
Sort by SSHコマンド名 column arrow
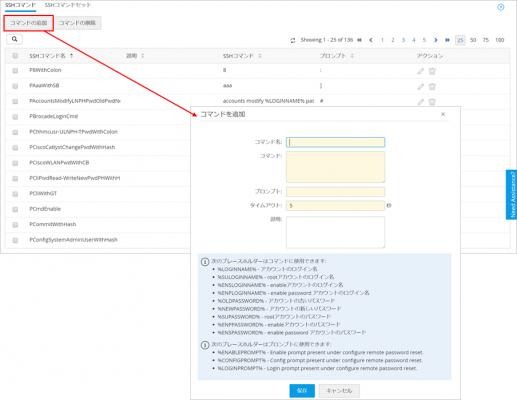71,56
